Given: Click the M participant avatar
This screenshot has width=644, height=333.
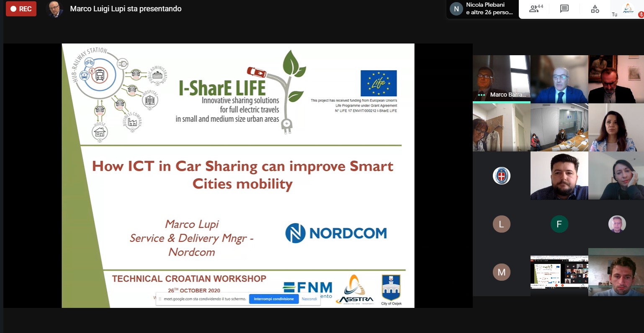Looking at the screenshot, I should (x=501, y=272).
